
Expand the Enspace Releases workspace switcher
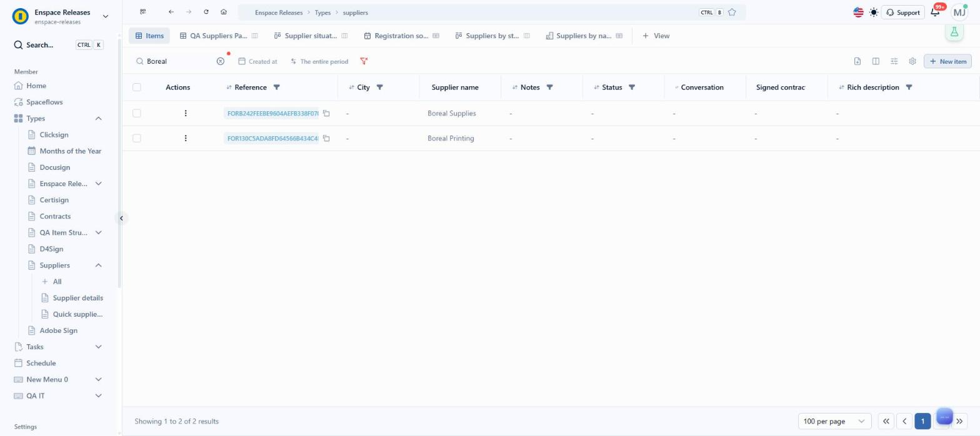pyautogui.click(x=105, y=16)
